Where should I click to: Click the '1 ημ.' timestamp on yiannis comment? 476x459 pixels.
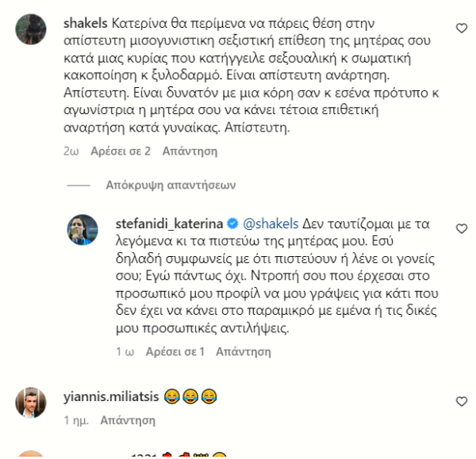click(x=75, y=423)
